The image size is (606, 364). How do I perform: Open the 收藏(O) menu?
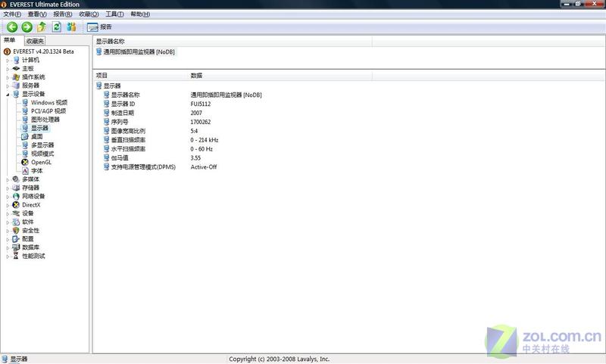click(x=89, y=14)
